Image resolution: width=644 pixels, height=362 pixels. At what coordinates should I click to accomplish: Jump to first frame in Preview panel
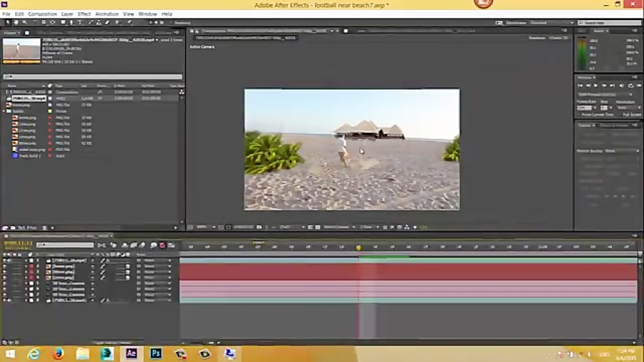coord(580,85)
